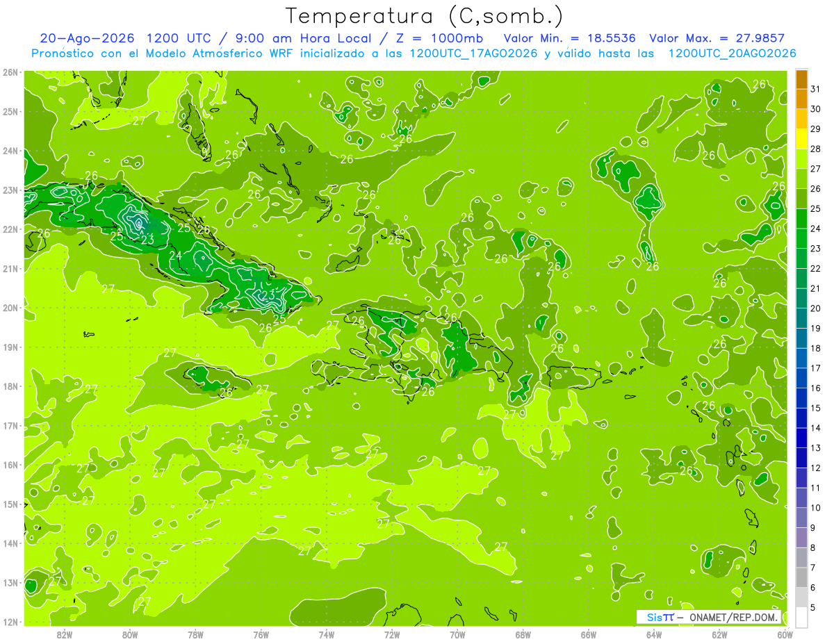Screen dimensions: 834x644
Task: Click the pressure level 'Z = 1000mb'
Action: 439,38
